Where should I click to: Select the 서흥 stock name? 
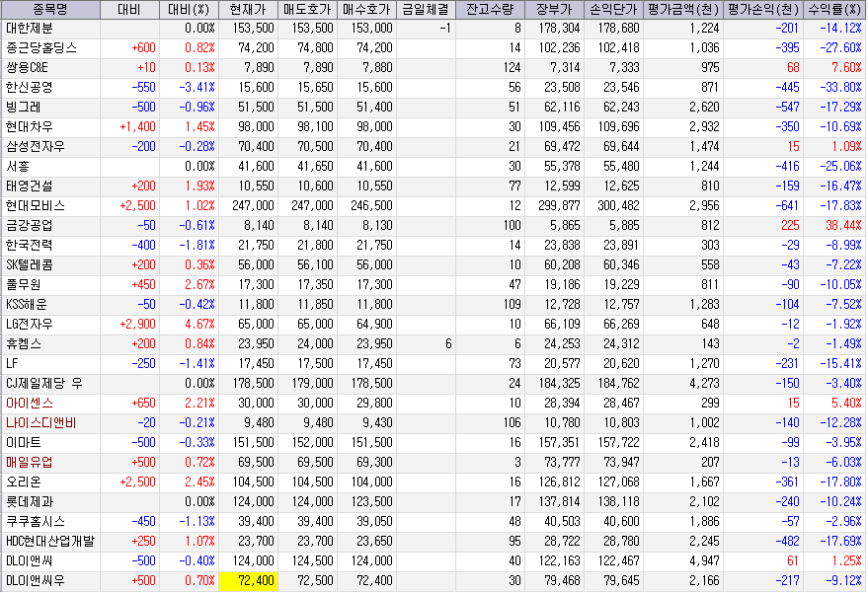coord(18,167)
